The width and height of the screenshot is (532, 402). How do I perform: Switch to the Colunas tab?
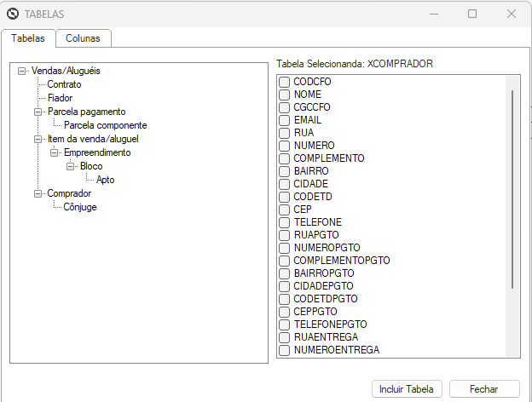coord(84,38)
